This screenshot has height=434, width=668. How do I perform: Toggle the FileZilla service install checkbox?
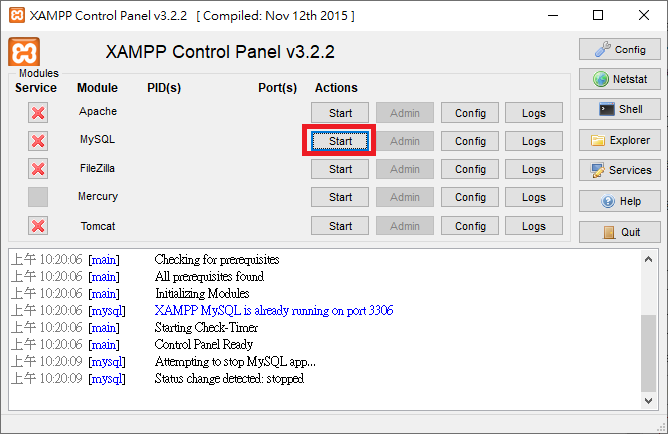point(38,169)
